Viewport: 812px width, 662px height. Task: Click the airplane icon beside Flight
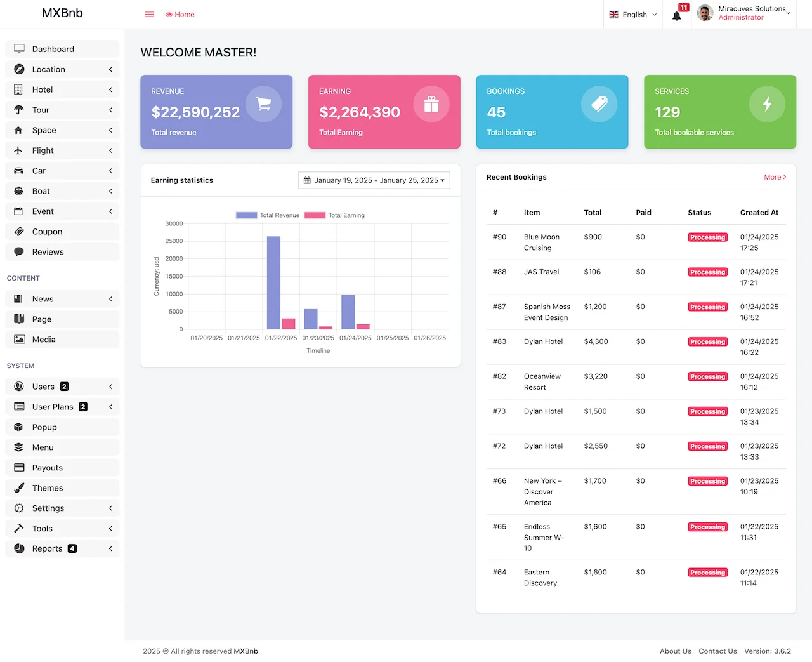[x=19, y=150]
